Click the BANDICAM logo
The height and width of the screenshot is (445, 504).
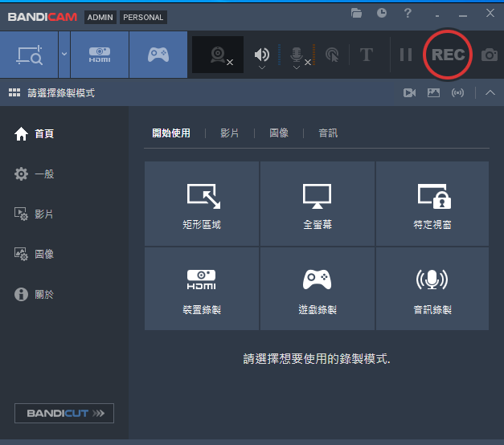click(x=43, y=17)
